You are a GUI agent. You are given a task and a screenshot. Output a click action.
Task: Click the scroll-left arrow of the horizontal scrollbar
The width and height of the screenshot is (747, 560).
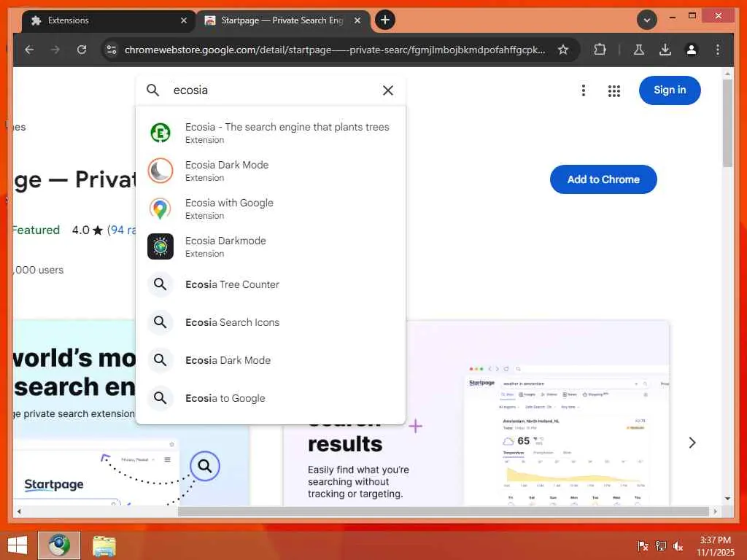click(19, 511)
